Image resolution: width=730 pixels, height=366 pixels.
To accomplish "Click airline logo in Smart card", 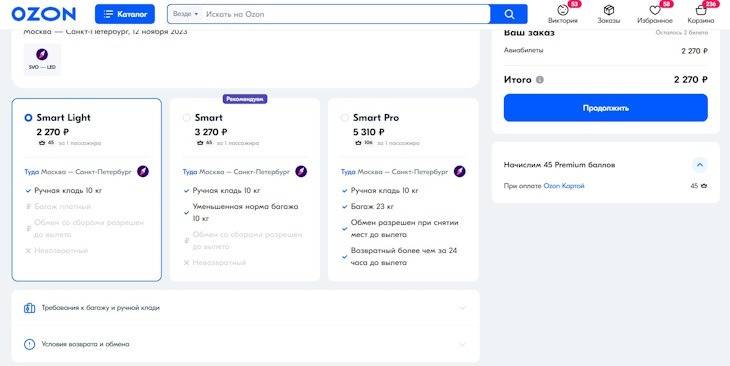I will pyautogui.click(x=301, y=172).
